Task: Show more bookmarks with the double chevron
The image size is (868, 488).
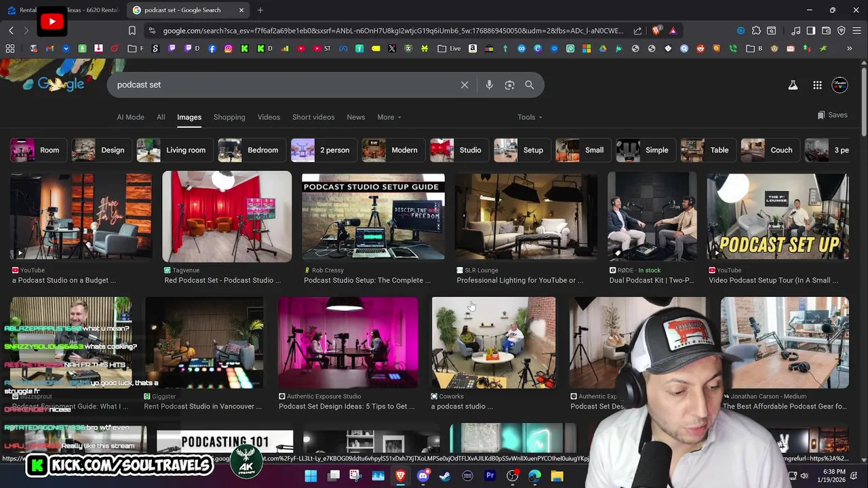Action: 849,48
